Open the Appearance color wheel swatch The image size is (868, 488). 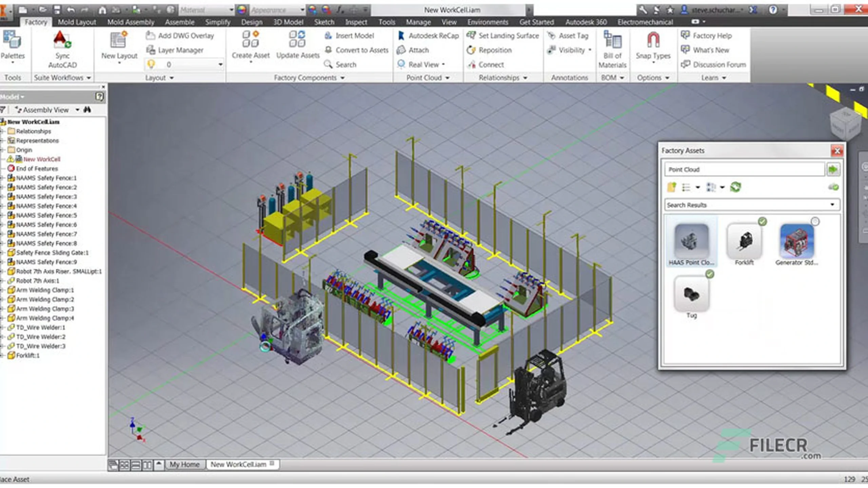point(242,10)
